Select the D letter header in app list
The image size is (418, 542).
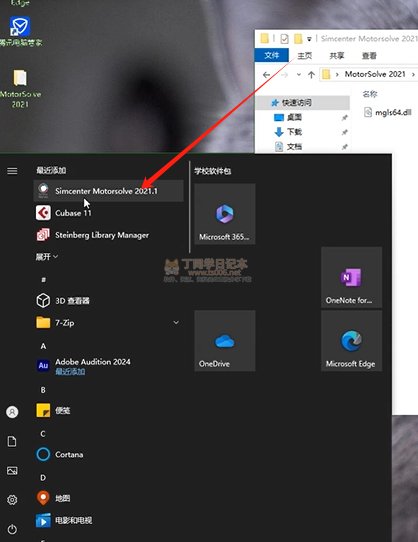(x=43, y=478)
